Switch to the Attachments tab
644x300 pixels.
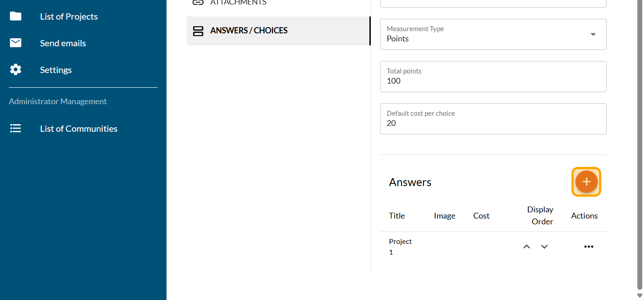(238, 3)
